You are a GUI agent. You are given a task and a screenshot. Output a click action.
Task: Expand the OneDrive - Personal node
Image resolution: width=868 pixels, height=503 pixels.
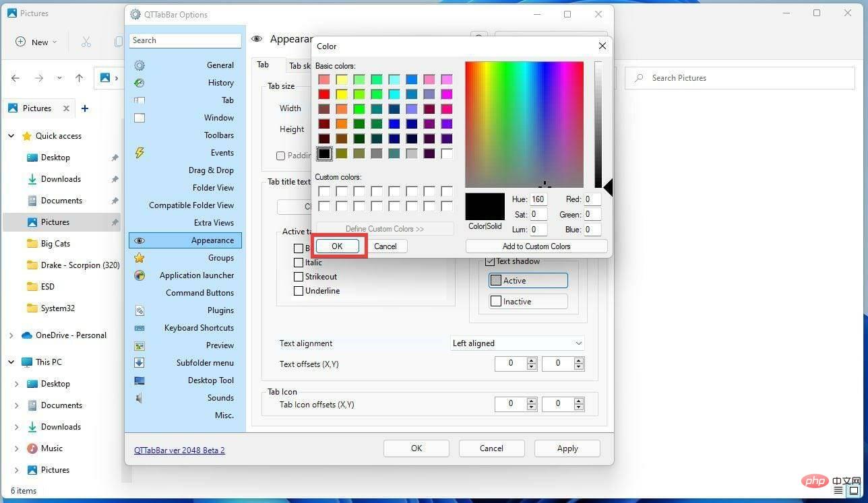point(11,335)
